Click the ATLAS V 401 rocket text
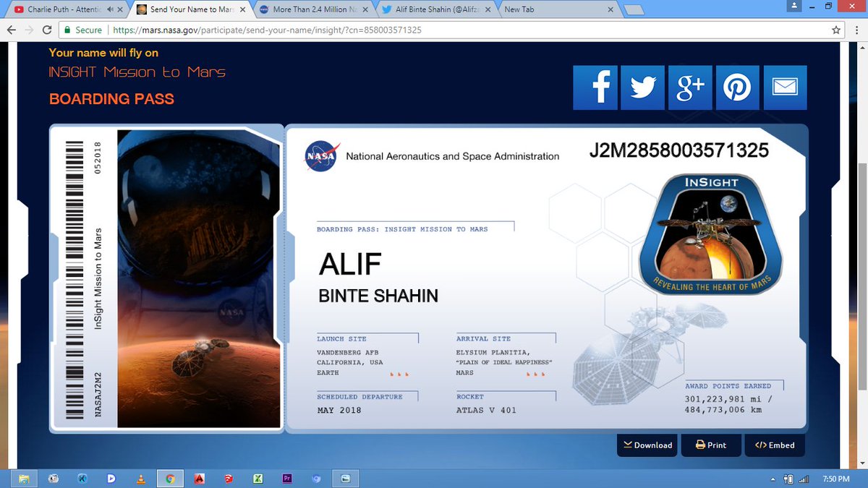Screen dimensions: 868x488 point(485,411)
